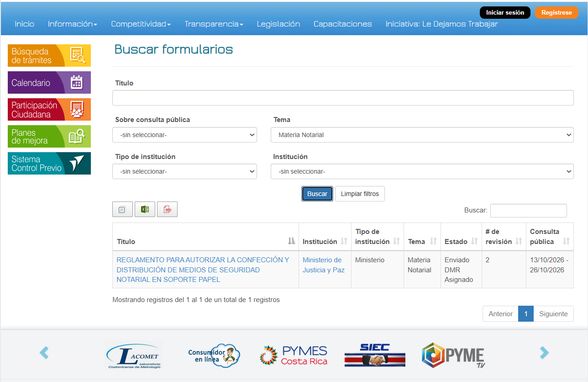Click Limpiar filtros button

(x=360, y=194)
